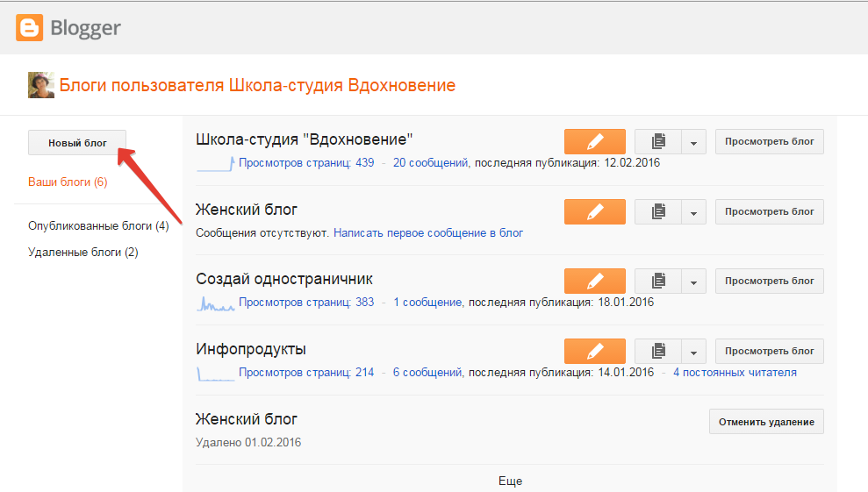
Task: Click pageview sparkline chart for Инфопродукты
Action: 216,374
